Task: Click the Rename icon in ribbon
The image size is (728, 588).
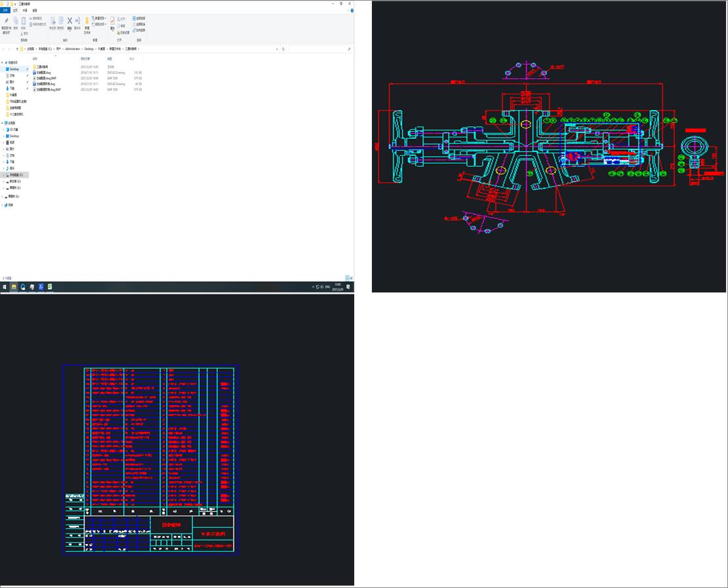Action: click(77, 22)
